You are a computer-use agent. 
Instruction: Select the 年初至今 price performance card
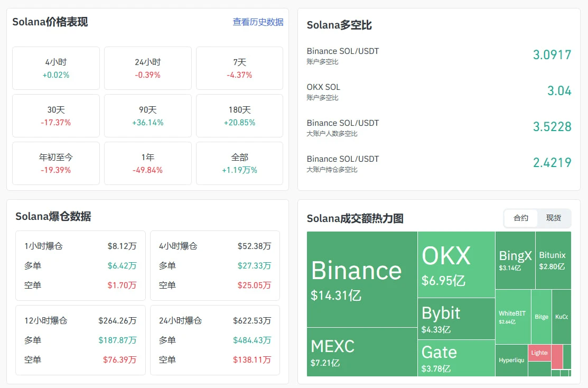pyautogui.click(x=56, y=163)
